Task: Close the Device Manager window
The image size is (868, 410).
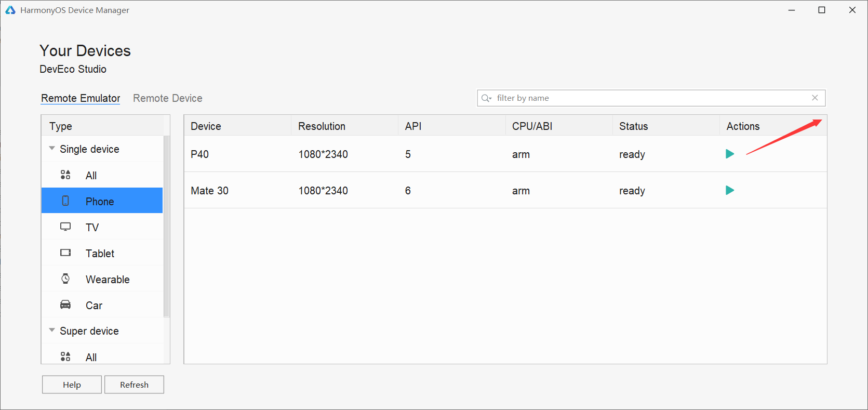Action: pyautogui.click(x=852, y=10)
